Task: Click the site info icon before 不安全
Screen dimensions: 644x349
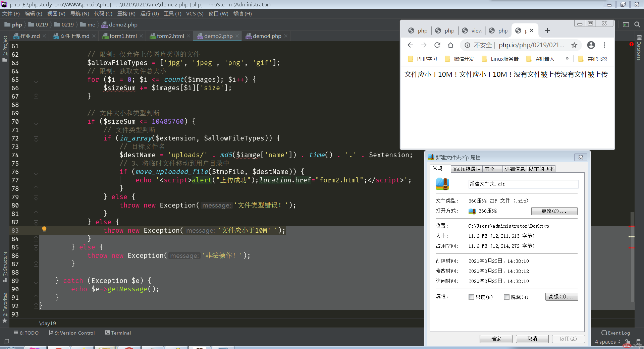Action: (467, 45)
